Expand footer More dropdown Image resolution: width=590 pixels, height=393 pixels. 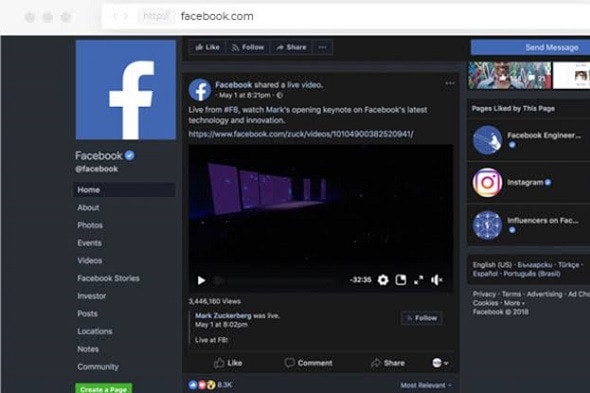click(514, 303)
